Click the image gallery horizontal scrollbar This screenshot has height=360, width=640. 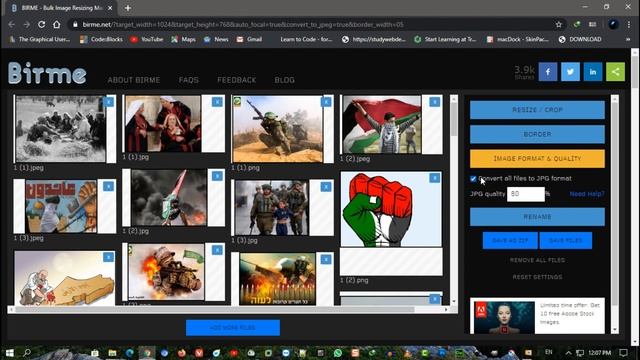click(215, 309)
